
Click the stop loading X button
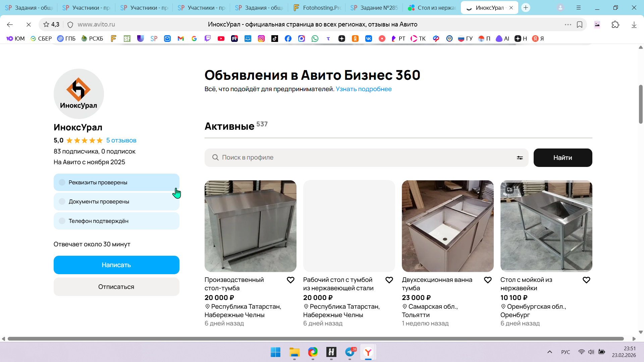pos(29,24)
